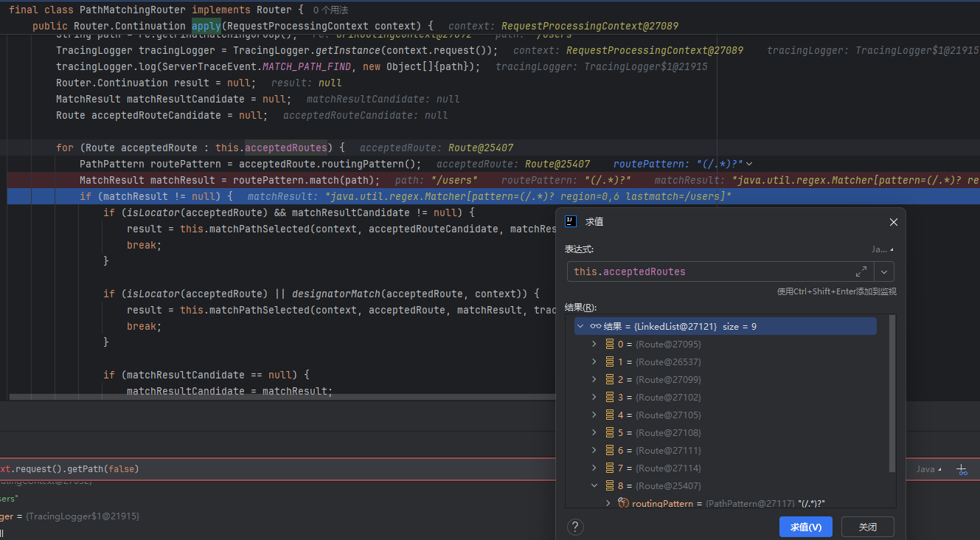Screen dimensions: 980x540
Task: Click the apply method name
Action: [206, 26]
